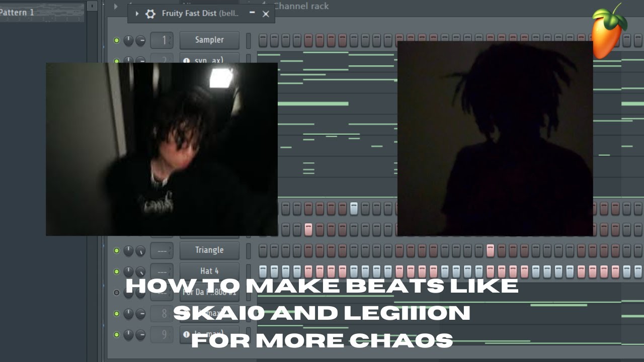Adjust channel 8 volume knob

click(x=140, y=314)
